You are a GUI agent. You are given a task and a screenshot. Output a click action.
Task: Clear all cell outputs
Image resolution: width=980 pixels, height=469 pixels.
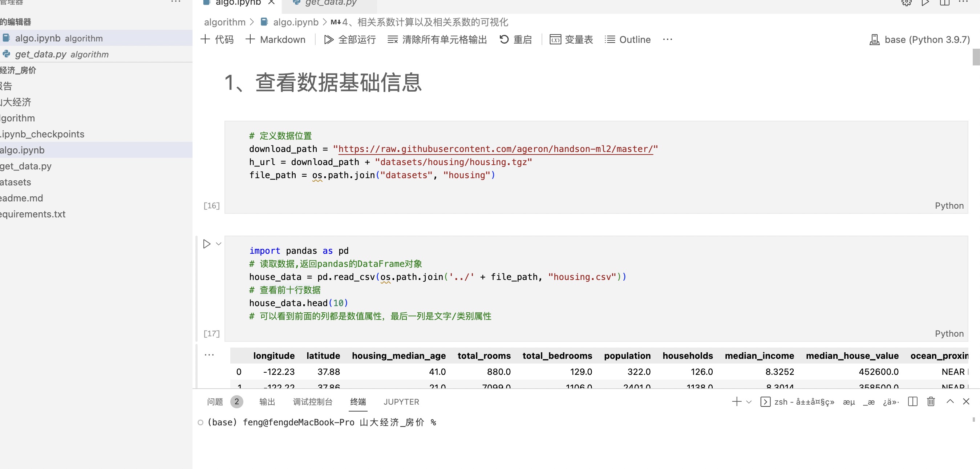click(x=437, y=40)
